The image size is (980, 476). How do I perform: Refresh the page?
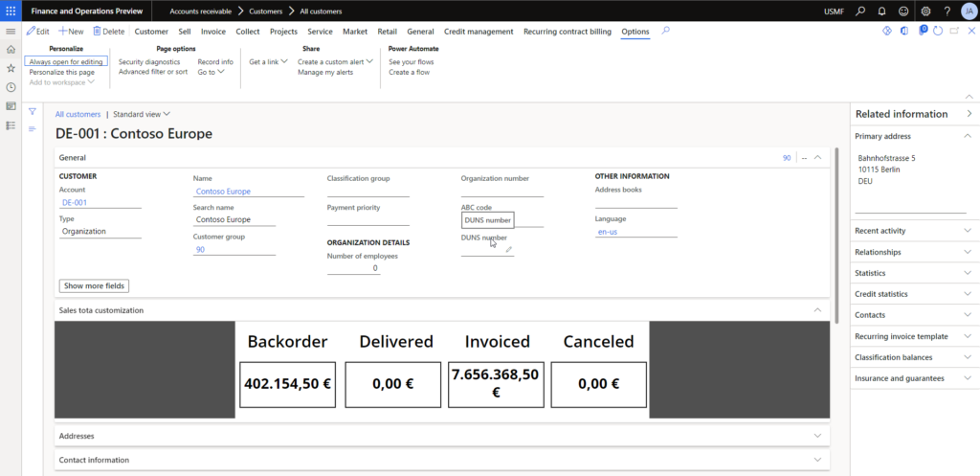pyautogui.click(x=938, y=31)
